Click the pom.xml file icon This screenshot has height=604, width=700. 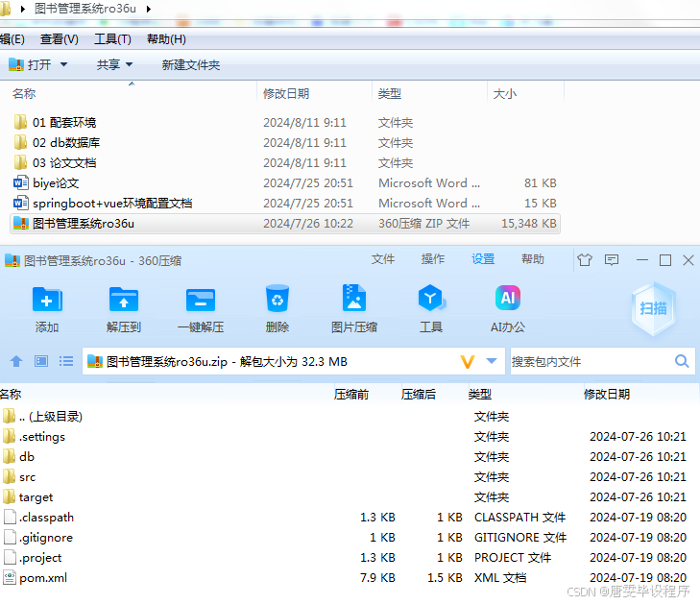coord(10,578)
